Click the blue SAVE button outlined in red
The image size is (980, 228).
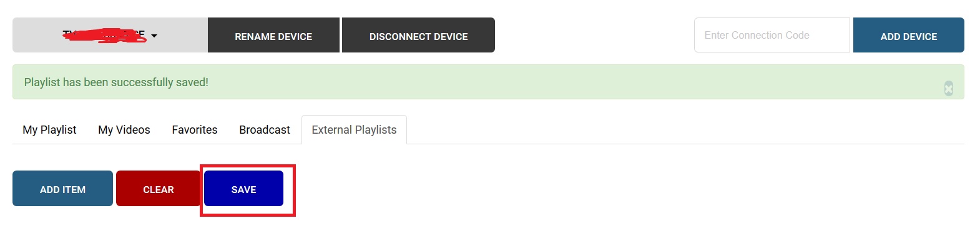click(x=243, y=188)
